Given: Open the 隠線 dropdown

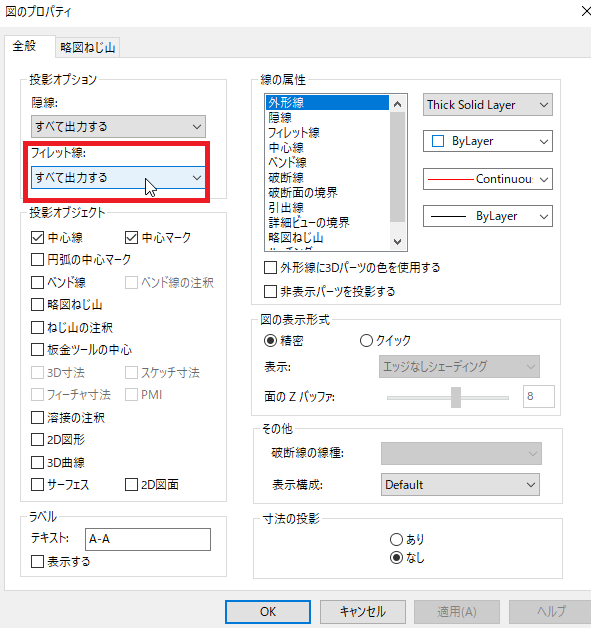Looking at the screenshot, I should [118, 127].
